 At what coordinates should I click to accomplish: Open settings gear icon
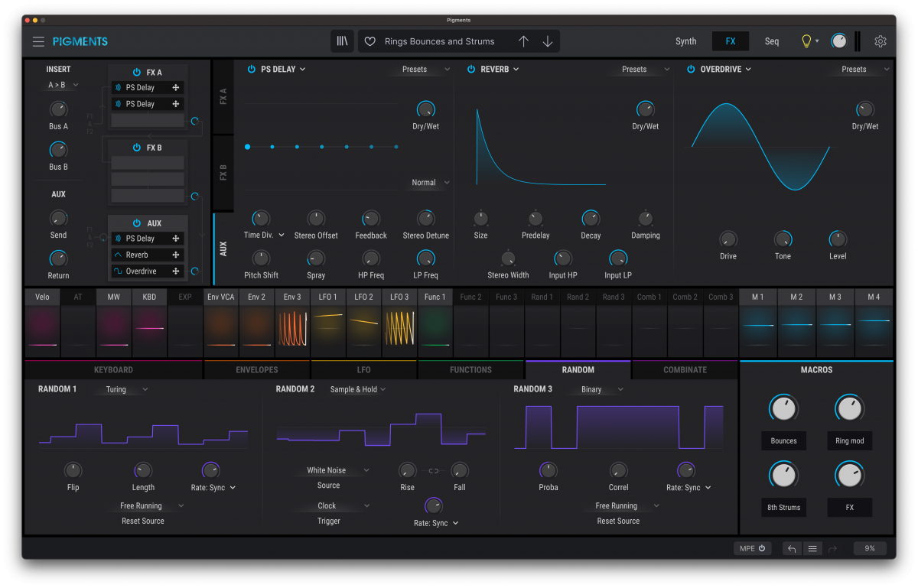[881, 41]
